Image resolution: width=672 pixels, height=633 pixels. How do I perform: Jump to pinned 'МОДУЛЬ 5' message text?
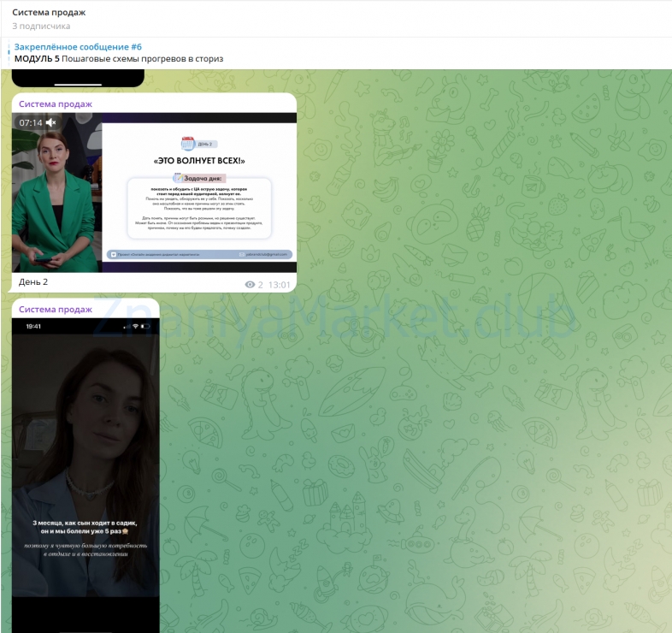[119, 59]
